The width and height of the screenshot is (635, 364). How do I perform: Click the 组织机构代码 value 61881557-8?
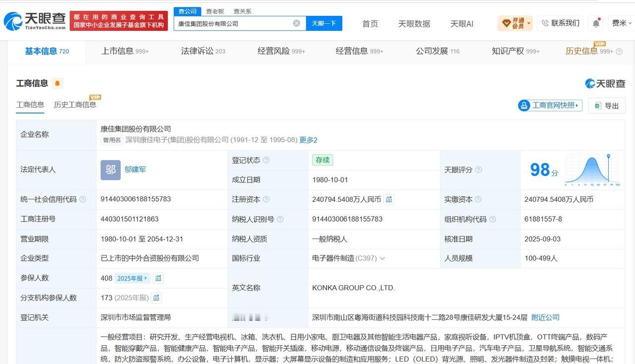(x=543, y=219)
